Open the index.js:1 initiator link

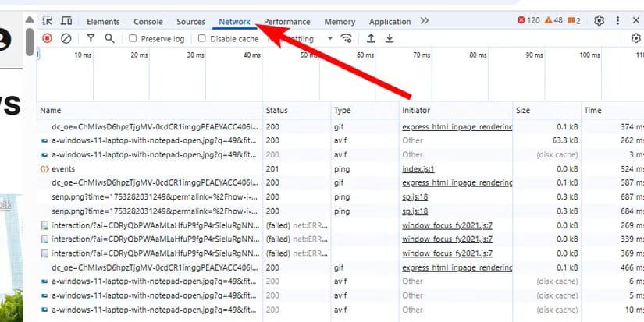coord(418,169)
